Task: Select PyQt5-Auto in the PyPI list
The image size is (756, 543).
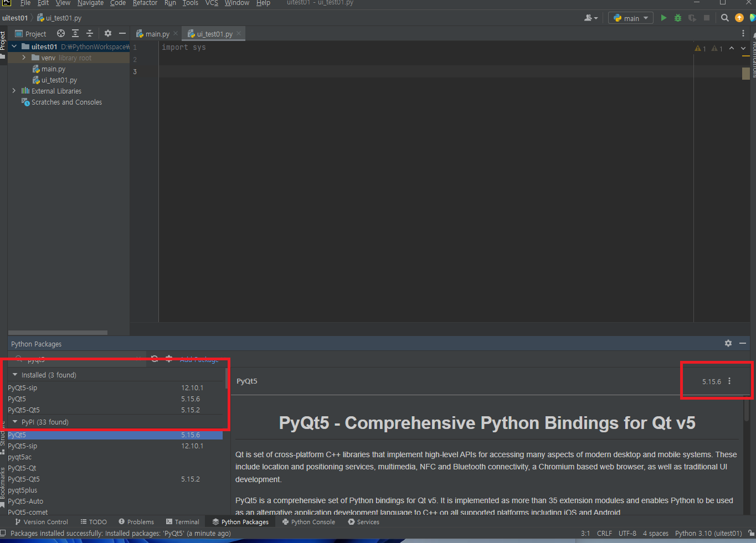Action: tap(115, 501)
